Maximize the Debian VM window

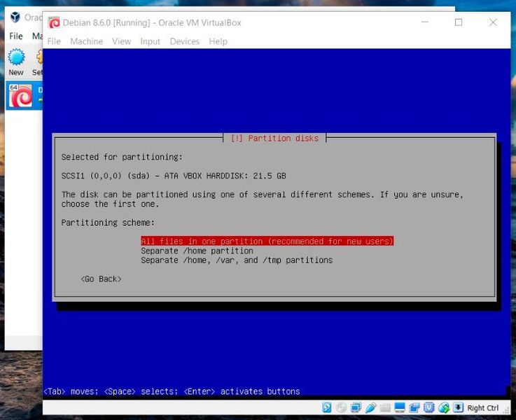[x=459, y=22]
